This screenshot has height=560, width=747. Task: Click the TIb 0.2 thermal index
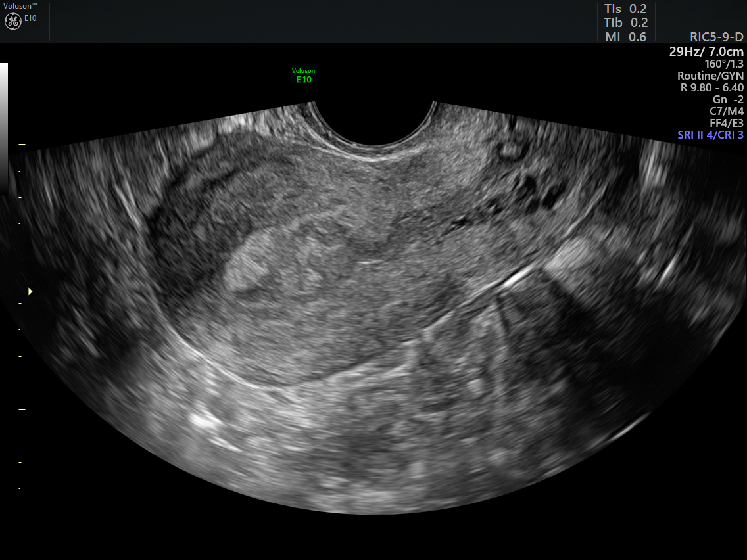click(x=625, y=23)
